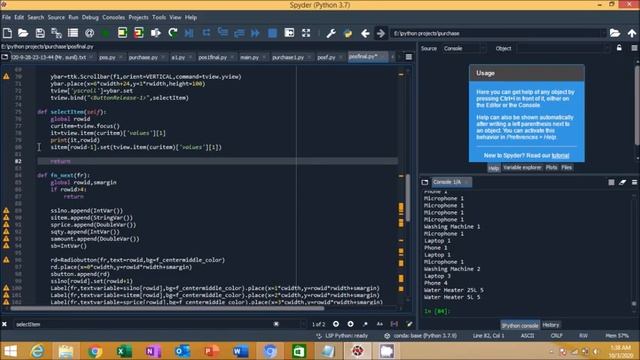640x360 pixels.
Task: Switch to the purchase.py editor tab
Action: click(143, 58)
